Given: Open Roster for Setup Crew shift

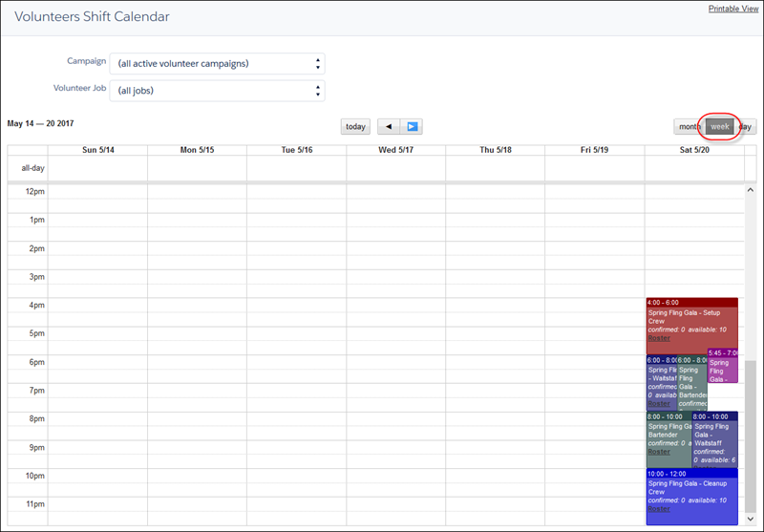Looking at the screenshot, I should pos(659,338).
